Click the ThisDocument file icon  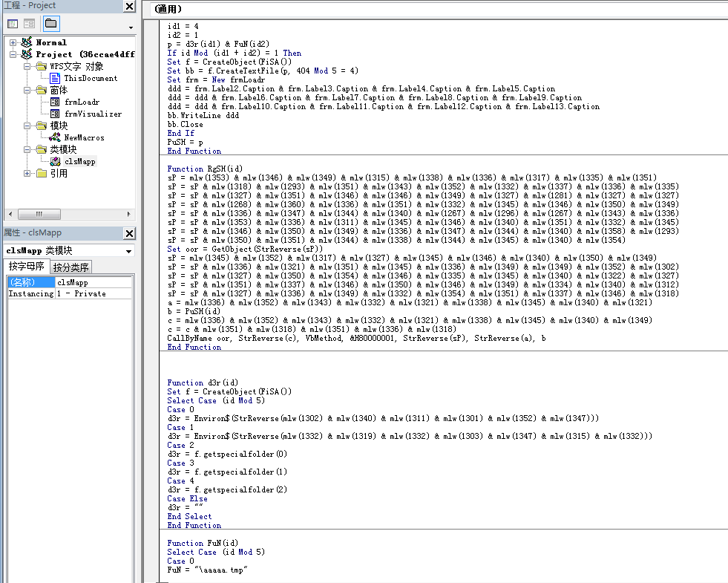pos(55,78)
